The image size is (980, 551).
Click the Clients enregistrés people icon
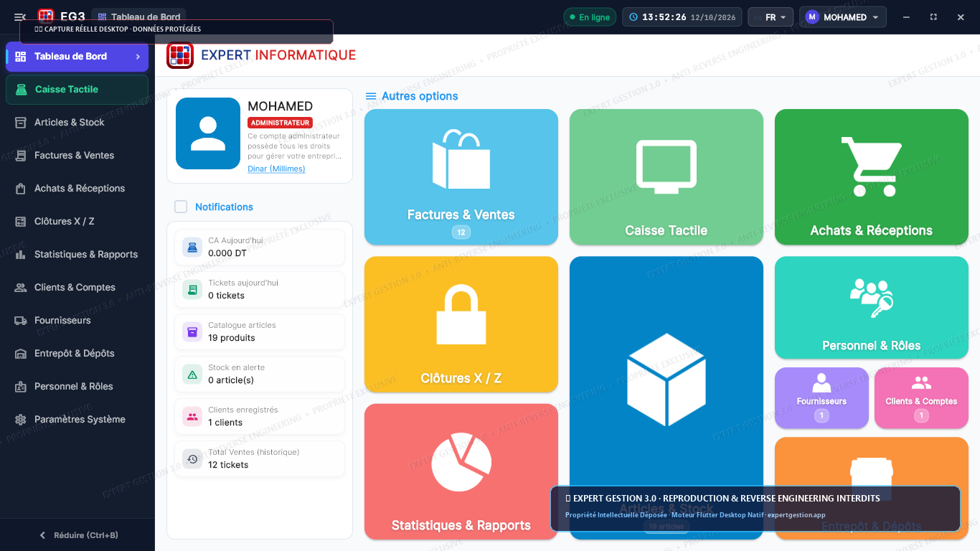click(192, 417)
